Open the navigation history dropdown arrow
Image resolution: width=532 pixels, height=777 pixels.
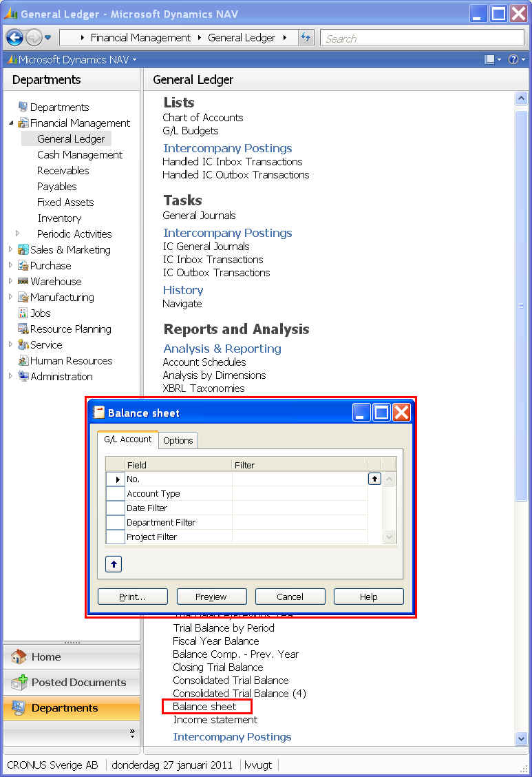coord(48,38)
